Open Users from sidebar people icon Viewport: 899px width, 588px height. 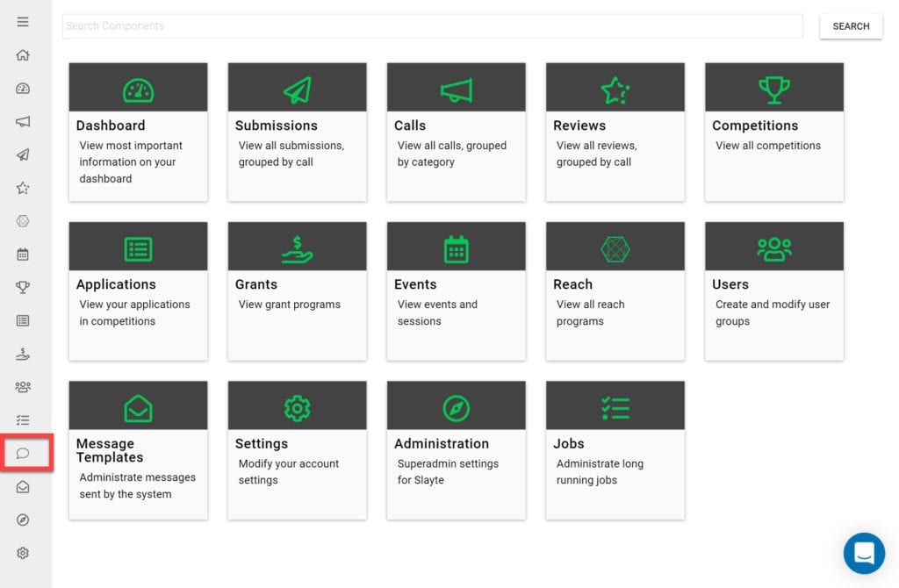click(23, 387)
